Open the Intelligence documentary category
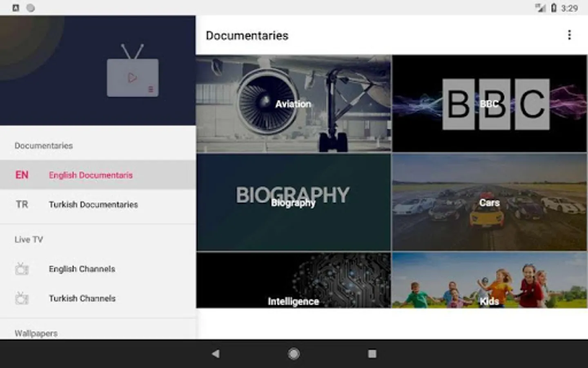This screenshot has width=588, height=368. point(294,280)
